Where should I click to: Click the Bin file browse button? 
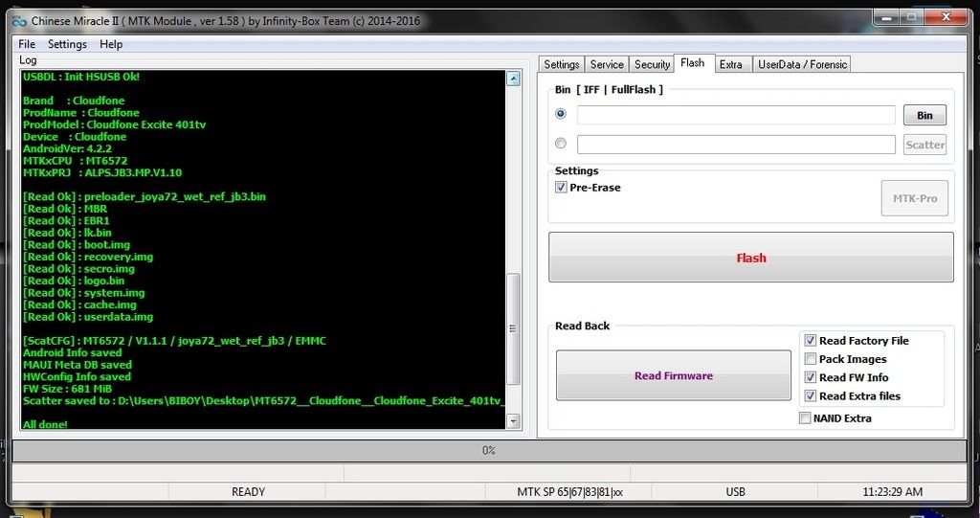[924, 115]
